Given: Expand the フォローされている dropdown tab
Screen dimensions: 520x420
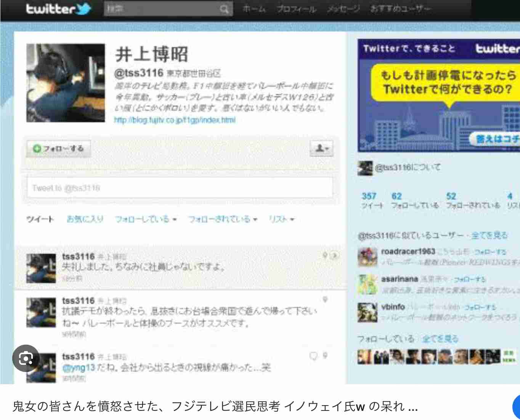Looking at the screenshot, I should (223, 219).
